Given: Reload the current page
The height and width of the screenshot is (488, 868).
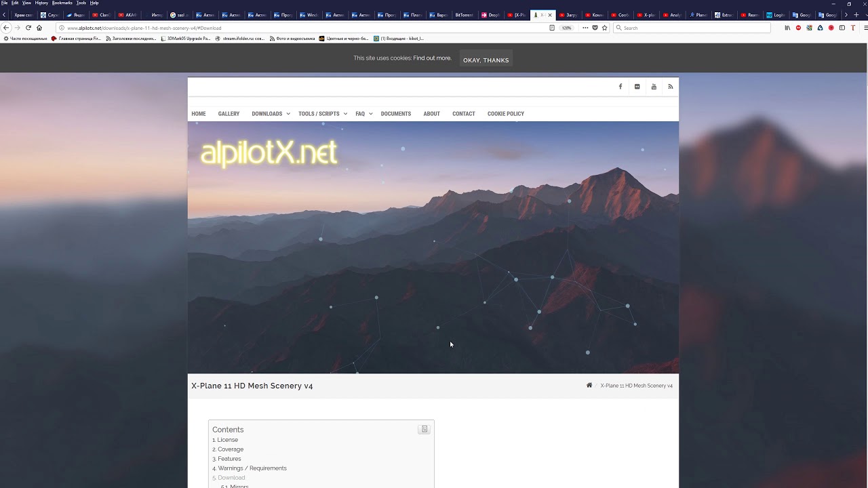Looking at the screenshot, I should click(28, 28).
